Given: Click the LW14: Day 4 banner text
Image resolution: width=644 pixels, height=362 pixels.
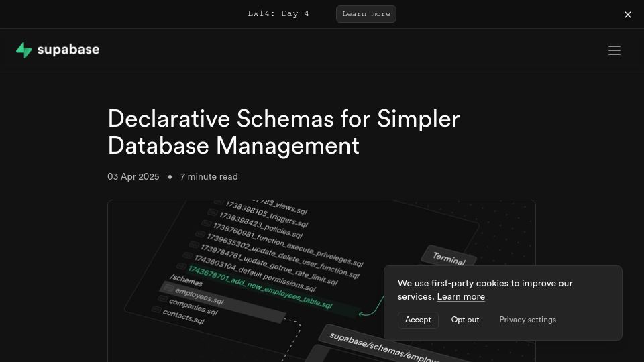Looking at the screenshot, I should 278,14.
